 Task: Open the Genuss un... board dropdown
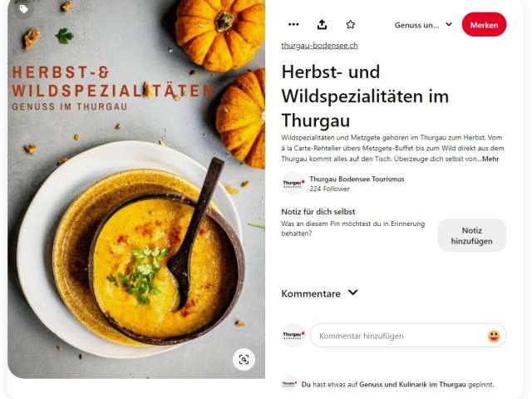pos(423,25)
